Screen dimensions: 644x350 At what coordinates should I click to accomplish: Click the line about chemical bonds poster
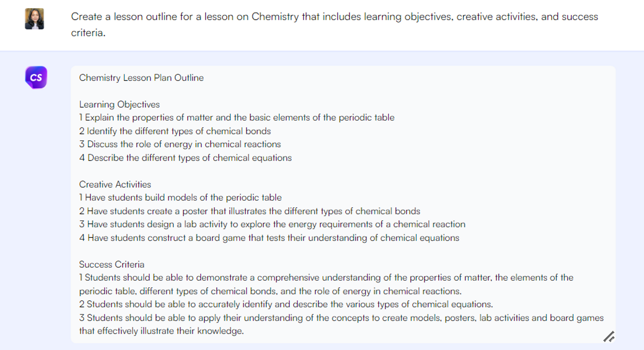(x=250, y=211)
